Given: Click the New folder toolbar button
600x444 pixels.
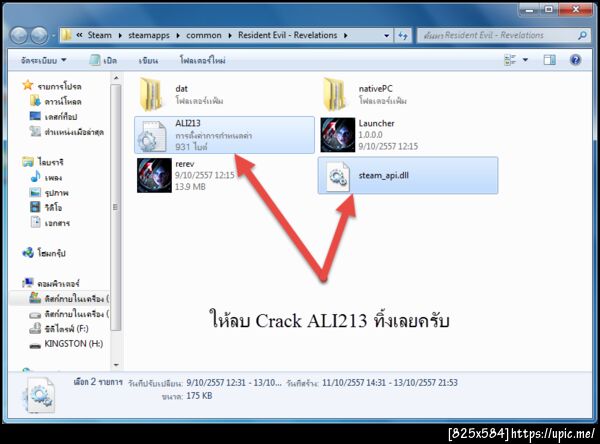Looking at the screenshot, I should (202, 60).
